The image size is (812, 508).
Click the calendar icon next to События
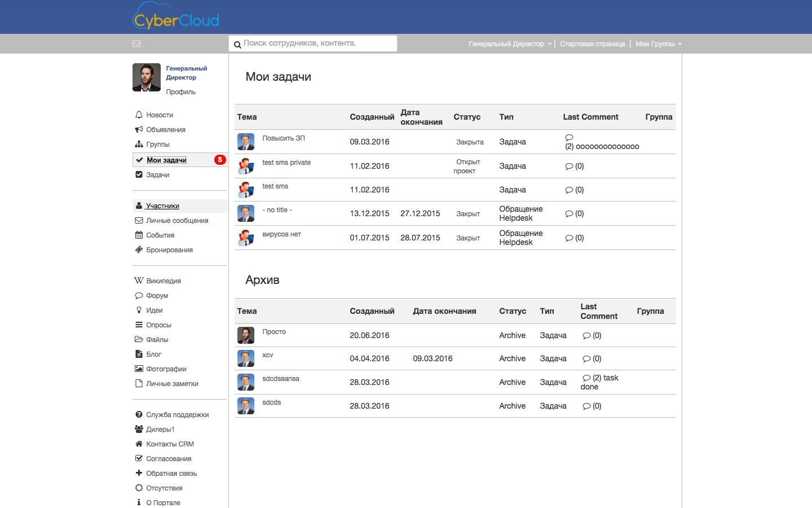click(x=139, y=235)
